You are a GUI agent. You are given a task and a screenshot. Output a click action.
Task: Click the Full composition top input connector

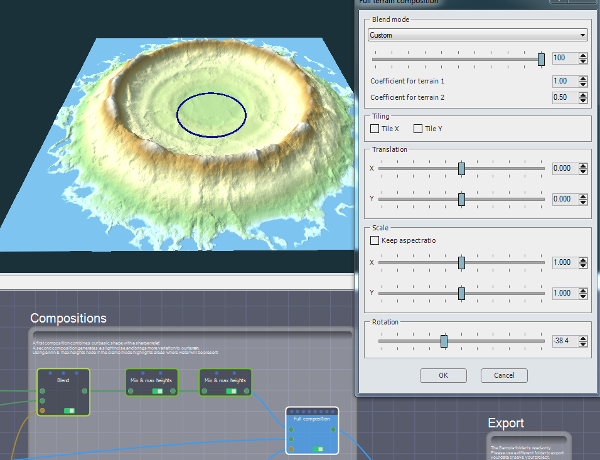point(291,430)
